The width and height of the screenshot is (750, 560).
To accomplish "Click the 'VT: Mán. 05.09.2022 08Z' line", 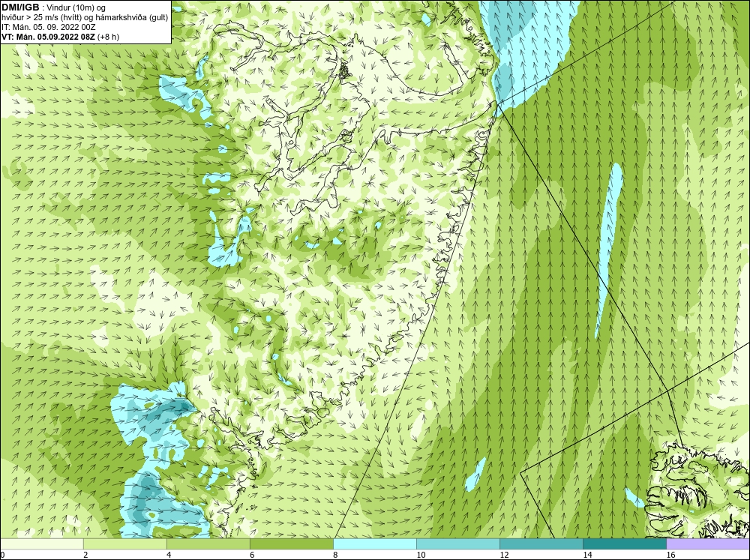I will 60,37.
